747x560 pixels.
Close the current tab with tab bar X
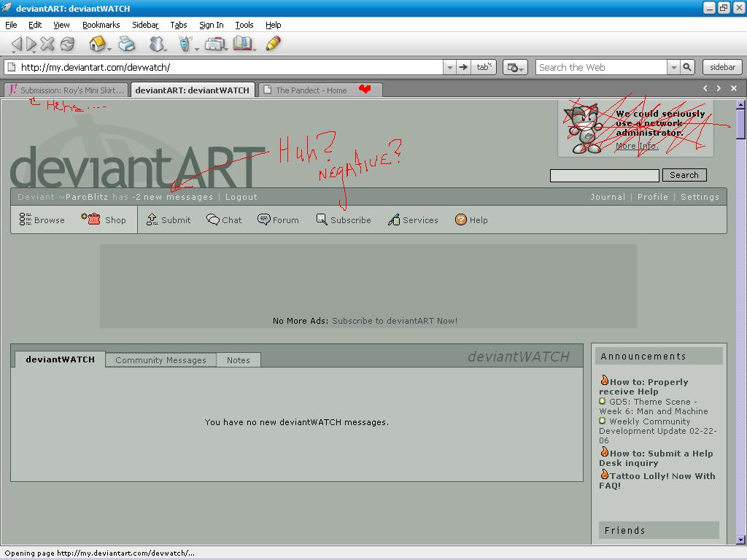click(x=734, y=88)
